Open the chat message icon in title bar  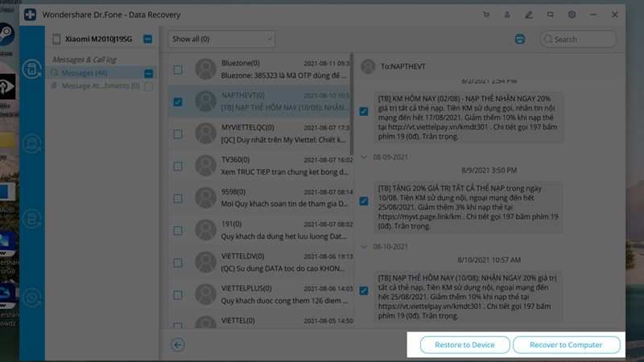click(x=550, y=14)
